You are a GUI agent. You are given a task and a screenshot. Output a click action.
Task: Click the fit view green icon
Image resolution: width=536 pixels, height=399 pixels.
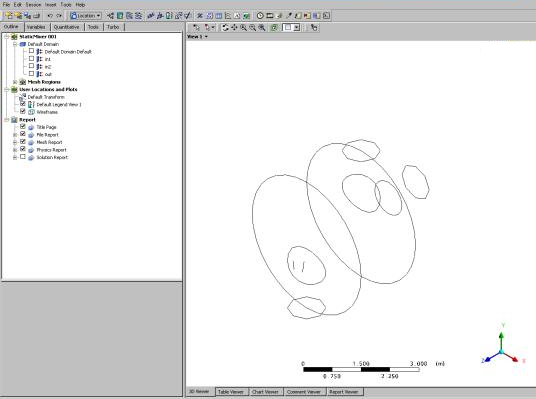click(x=274, y=28)
